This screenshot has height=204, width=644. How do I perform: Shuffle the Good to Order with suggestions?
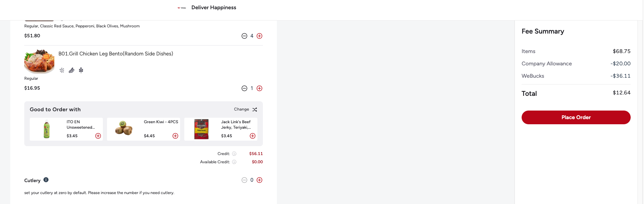[255, 110]
